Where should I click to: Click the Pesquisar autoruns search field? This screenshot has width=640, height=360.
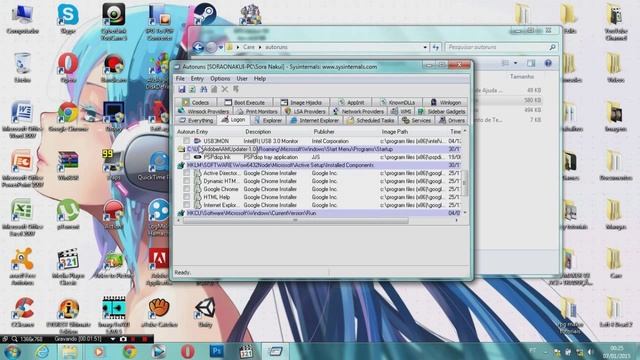tap(501, 47)
